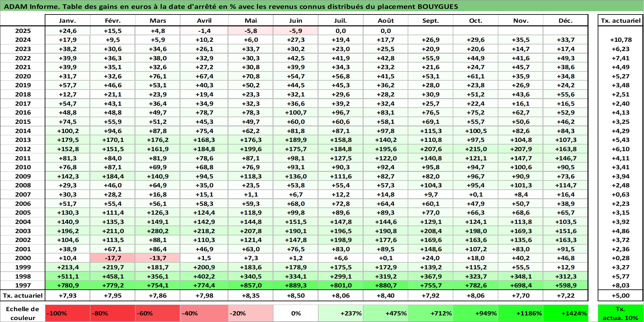The height and width of the screenshot is (322, 644).
Task: Select the '+55,9' cell for September 2022
Action: pos(431,58)
